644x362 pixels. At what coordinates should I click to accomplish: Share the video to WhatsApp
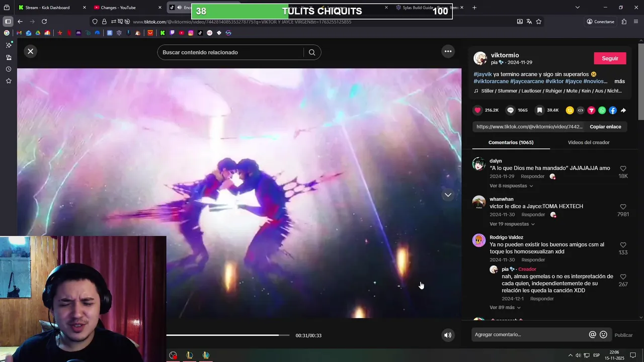point(602,110)
